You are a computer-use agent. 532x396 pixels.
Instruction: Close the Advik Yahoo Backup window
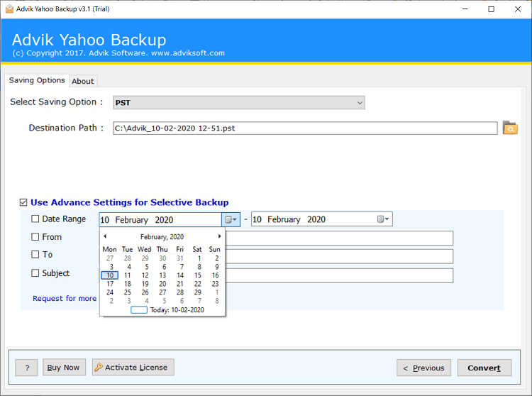click(x=518, y=9)
